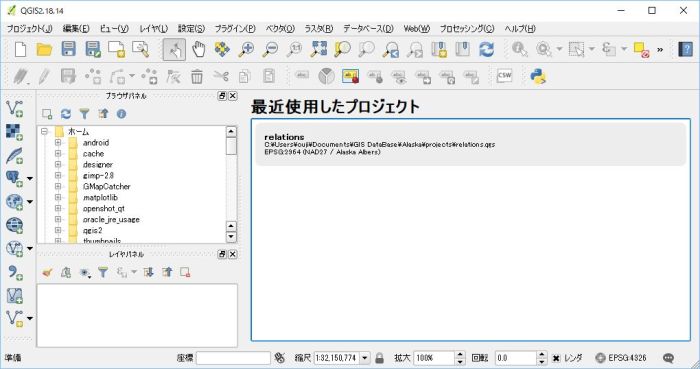
Task: Open the プロジェクト menu
Action: point(29,29)
